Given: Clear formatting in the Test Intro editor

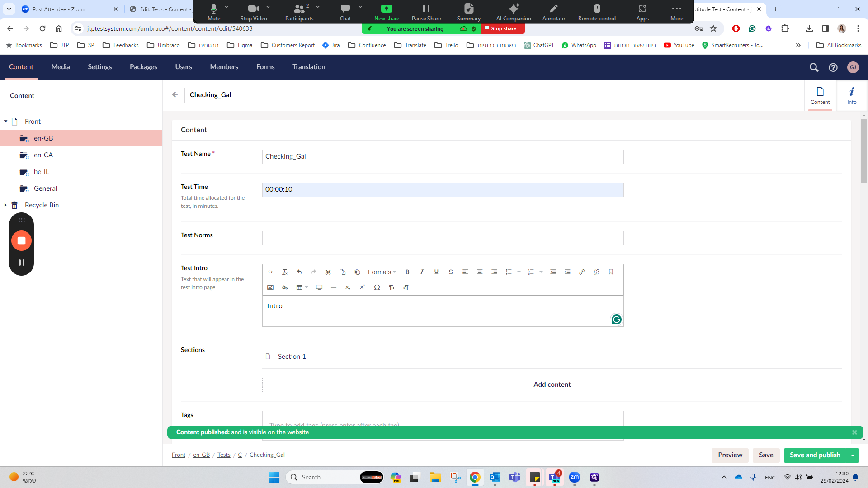Looking at the screenshot, I should pyautogui.click(x=285, y=272).
